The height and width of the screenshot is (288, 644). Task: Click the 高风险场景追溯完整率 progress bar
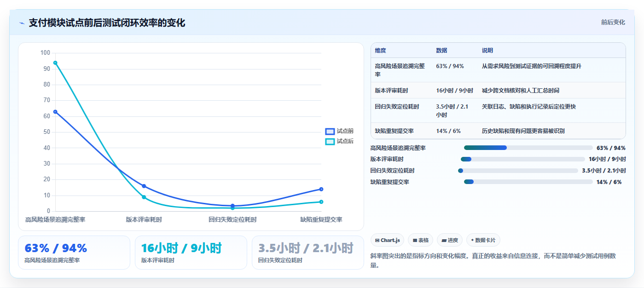pos(528,148)
